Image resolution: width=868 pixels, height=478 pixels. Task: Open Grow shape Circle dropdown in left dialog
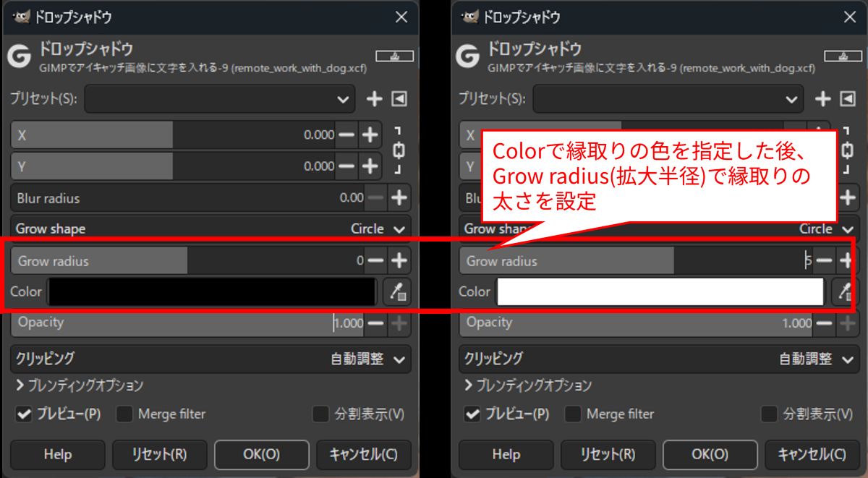(x=210, y=229)
